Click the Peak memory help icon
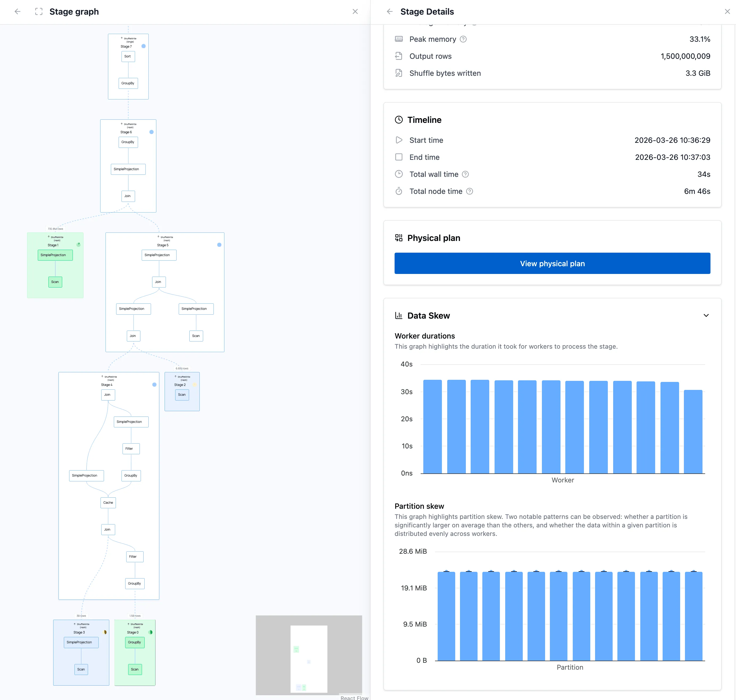736x700 pixels. pos(463,39)
